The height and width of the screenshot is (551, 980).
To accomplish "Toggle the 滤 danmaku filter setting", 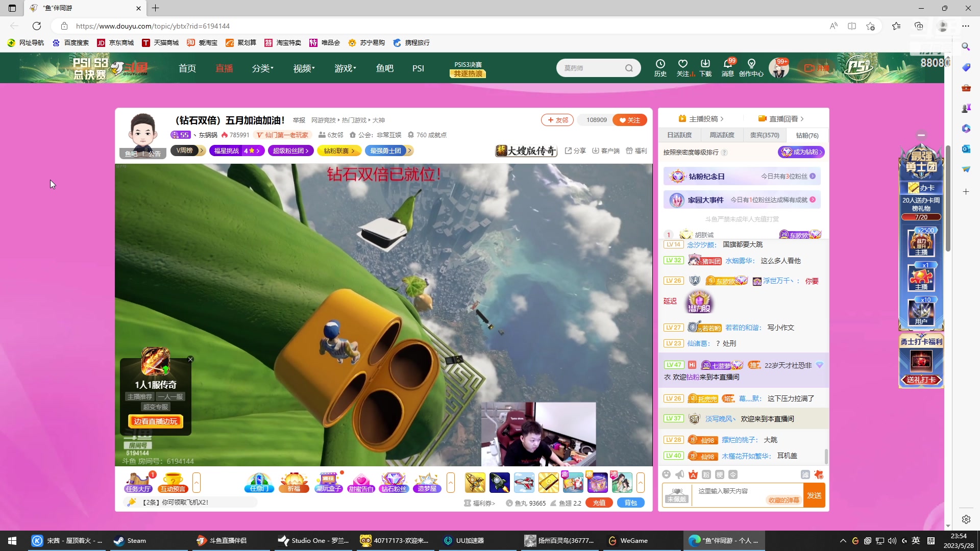I will [805, 474].
